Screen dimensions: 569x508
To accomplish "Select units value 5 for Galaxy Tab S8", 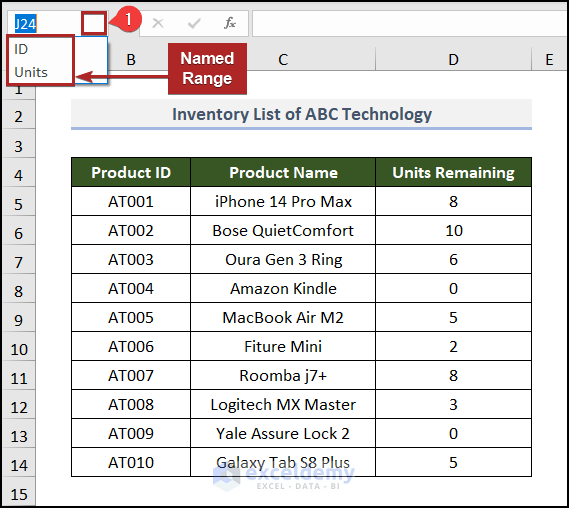I will [x=453, y=463].
